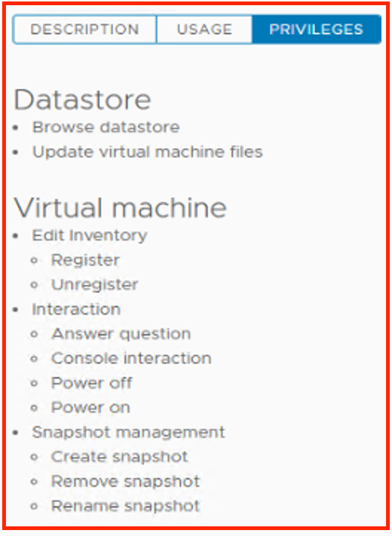Select the Edit Inventory item
Screen dimensions: 392x536
[x=90, y=235]
